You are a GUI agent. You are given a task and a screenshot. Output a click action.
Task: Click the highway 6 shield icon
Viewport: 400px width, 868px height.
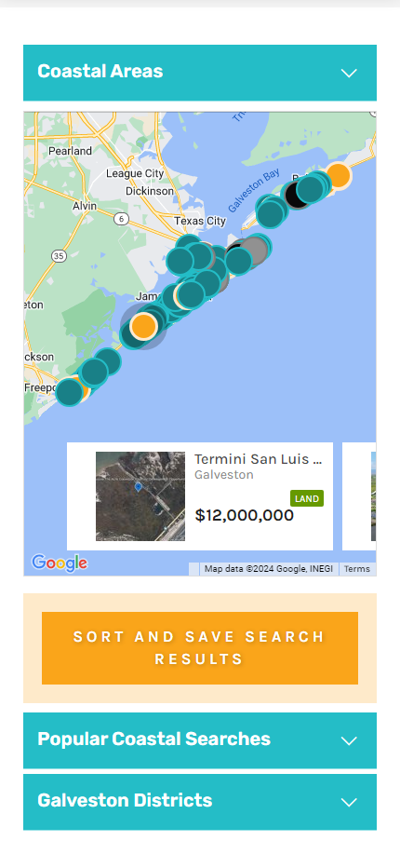click(121, 219)
